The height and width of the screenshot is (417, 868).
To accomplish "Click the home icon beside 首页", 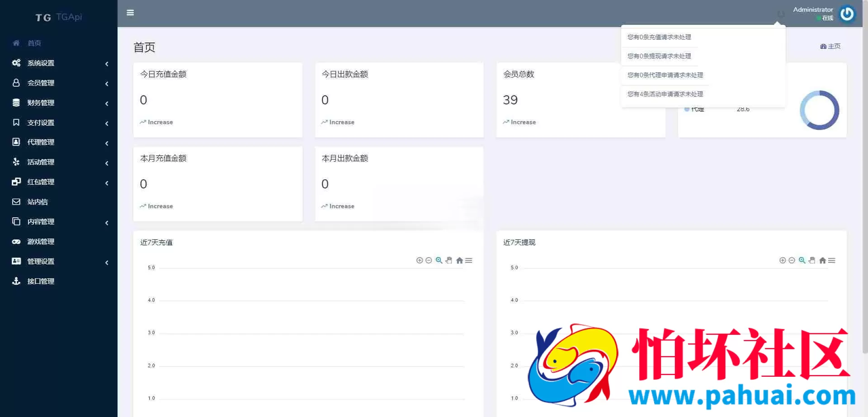I will (x=16, y=43).
